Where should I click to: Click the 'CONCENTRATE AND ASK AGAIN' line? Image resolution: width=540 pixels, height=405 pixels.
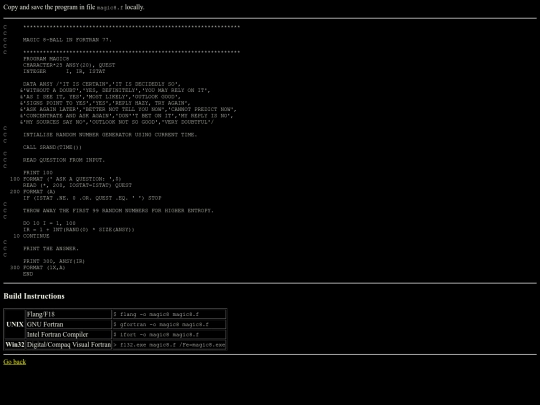coord(126,116)
